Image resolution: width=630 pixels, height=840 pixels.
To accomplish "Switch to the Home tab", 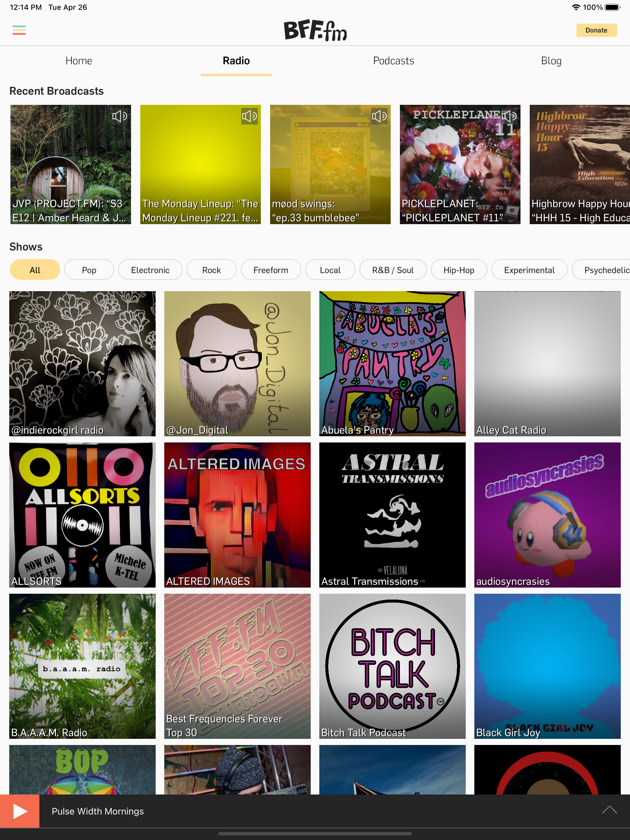I will point(79,61).
